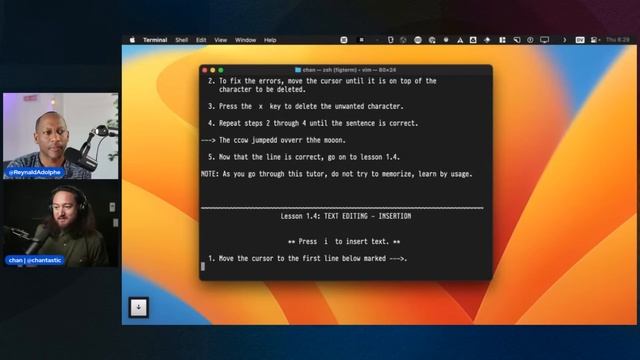
Task: Click the download arrow icon on desktop
Action: 139,307
